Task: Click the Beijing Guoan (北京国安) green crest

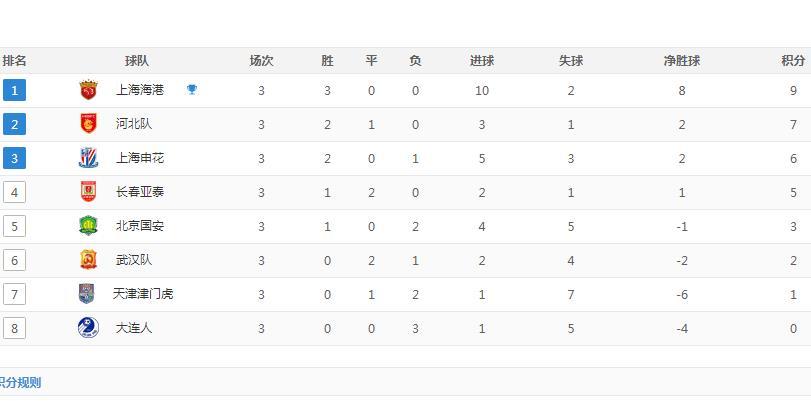Action: [88, 226]
